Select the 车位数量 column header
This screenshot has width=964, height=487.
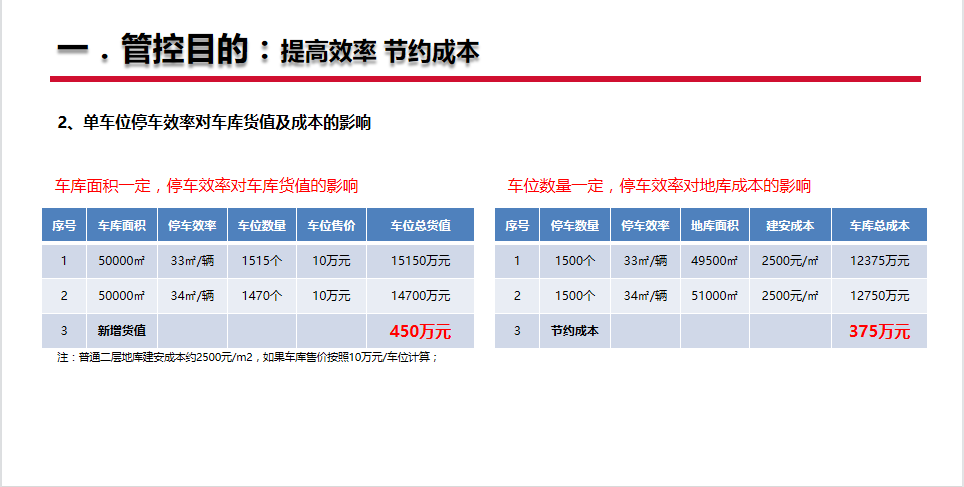click(x=262, y=225)
